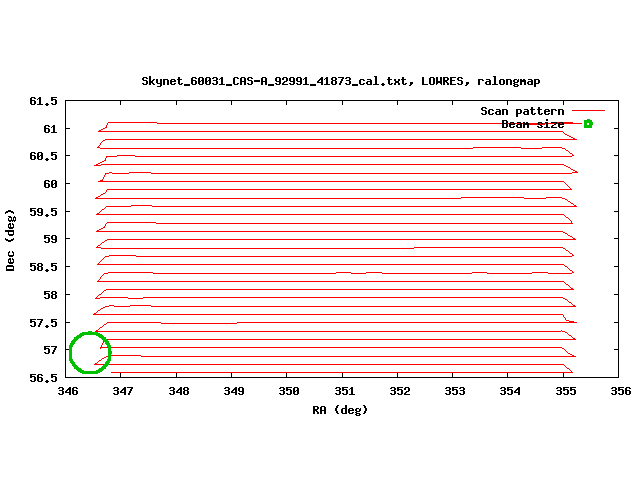Click the 59 Dec axis tick label
The height and width of the screenshot is (480, 640).
click(50, 239)
